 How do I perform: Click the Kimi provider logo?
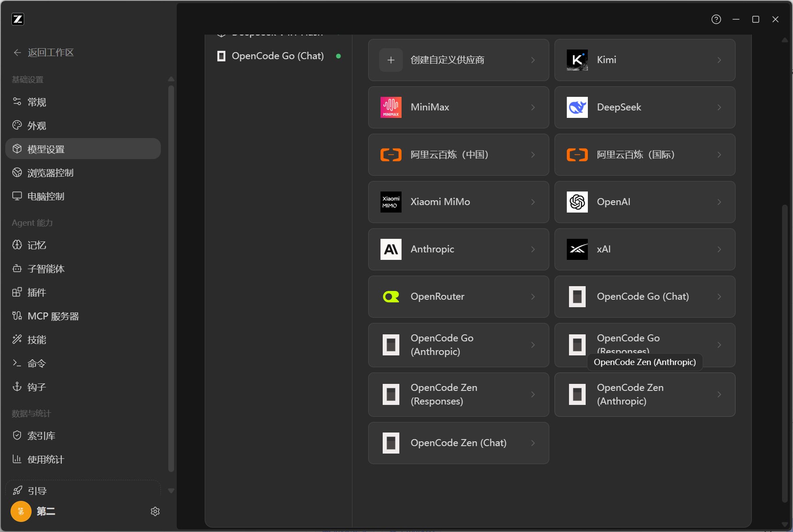(x=577, y=60)
